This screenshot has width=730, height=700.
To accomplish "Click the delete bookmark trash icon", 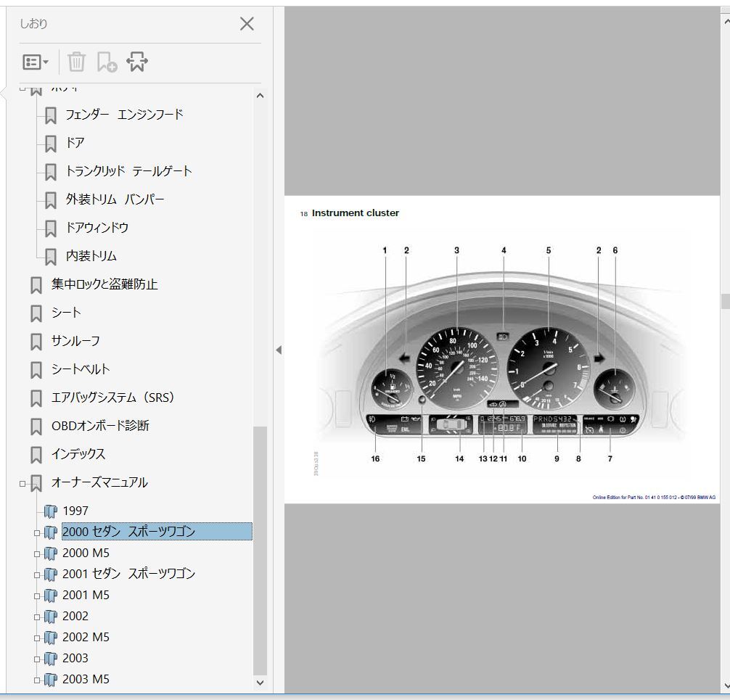I will click(x=76, y=62).
